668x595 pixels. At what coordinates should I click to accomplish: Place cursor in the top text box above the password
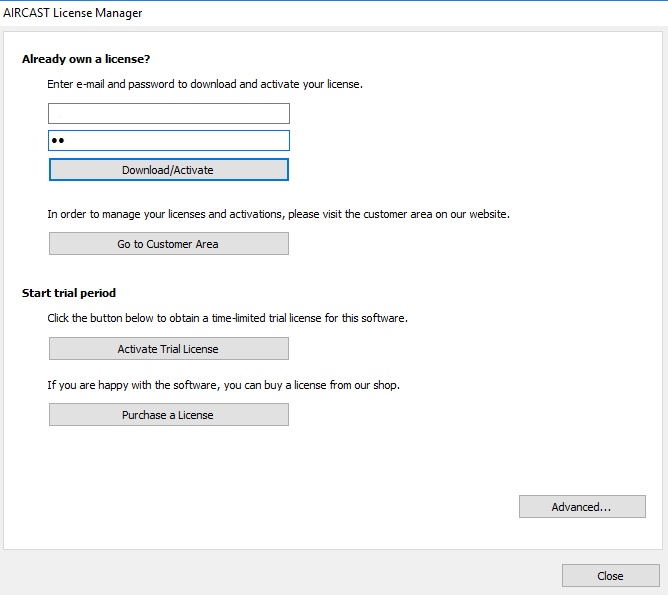[x=169, y=114]
